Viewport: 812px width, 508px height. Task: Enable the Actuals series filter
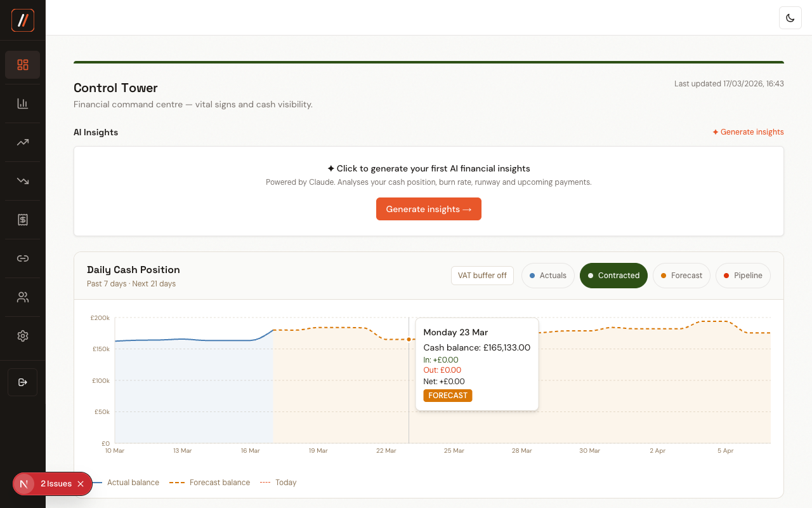point(548,276)
